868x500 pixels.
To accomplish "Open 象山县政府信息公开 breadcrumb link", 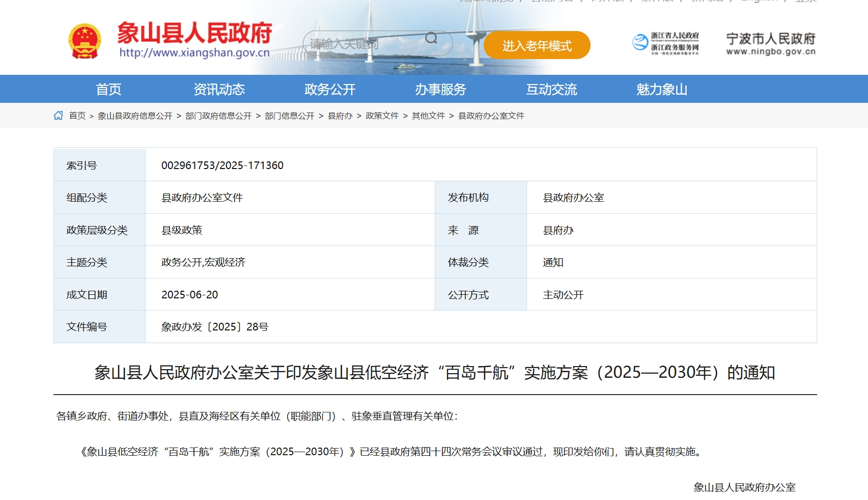I will pos(135,116).
